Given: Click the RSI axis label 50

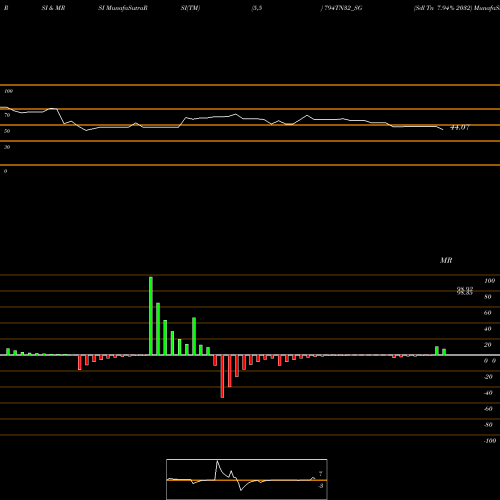Looking at the screenshot, I should coord(7,131).
